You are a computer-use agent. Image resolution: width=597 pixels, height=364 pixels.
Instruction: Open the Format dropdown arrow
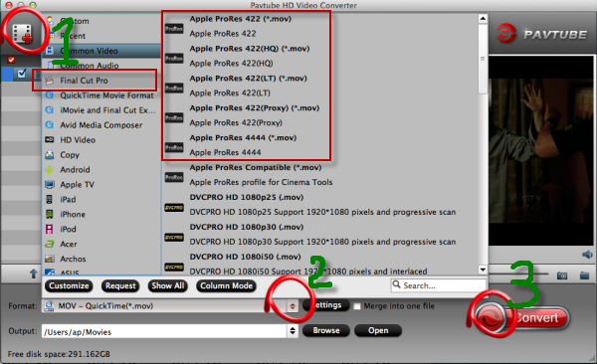click(293, 305)
